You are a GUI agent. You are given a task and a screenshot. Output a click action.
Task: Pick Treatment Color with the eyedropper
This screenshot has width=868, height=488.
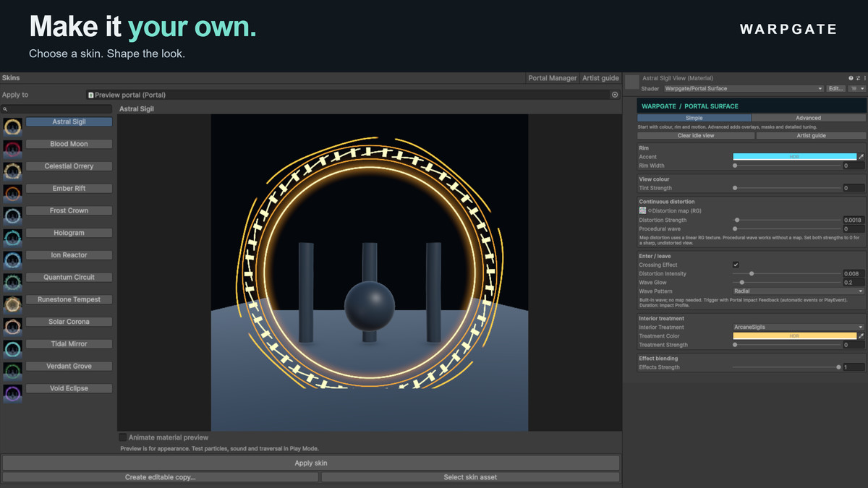(861, 336)
